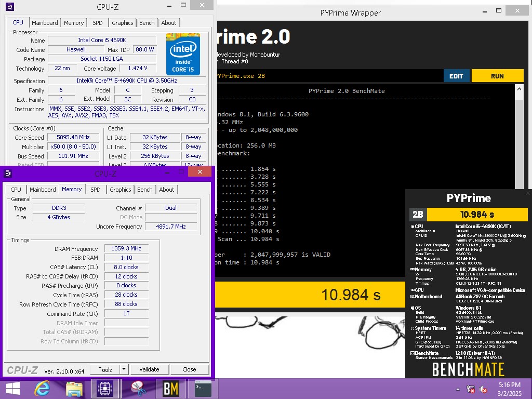Screen dimensions: 532x399
Task: Click the Multiplier value x50.0 (8.0 - 50.0)
Action: [x=73, y=147]
